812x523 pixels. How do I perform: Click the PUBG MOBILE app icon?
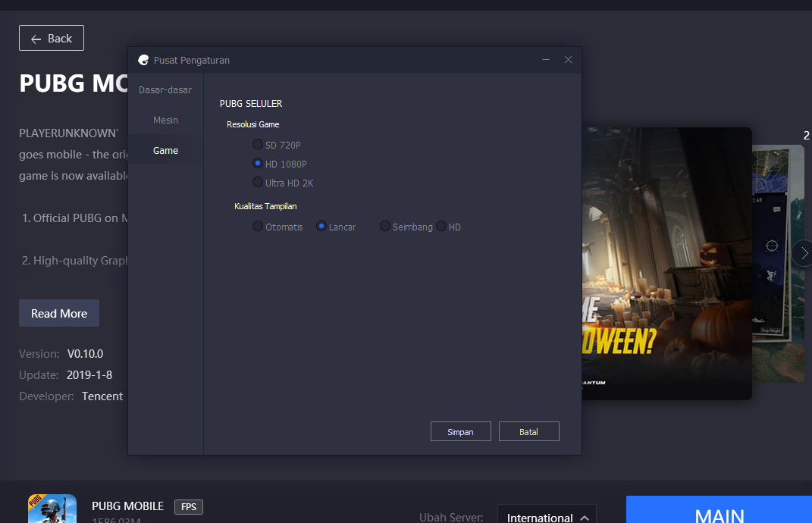(52, 509)
